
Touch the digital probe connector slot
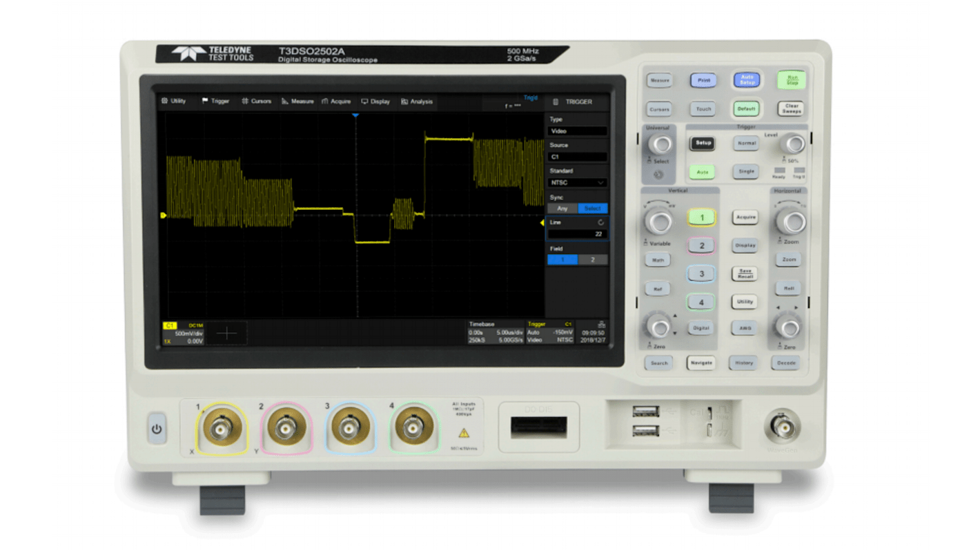tap(539, 427)
